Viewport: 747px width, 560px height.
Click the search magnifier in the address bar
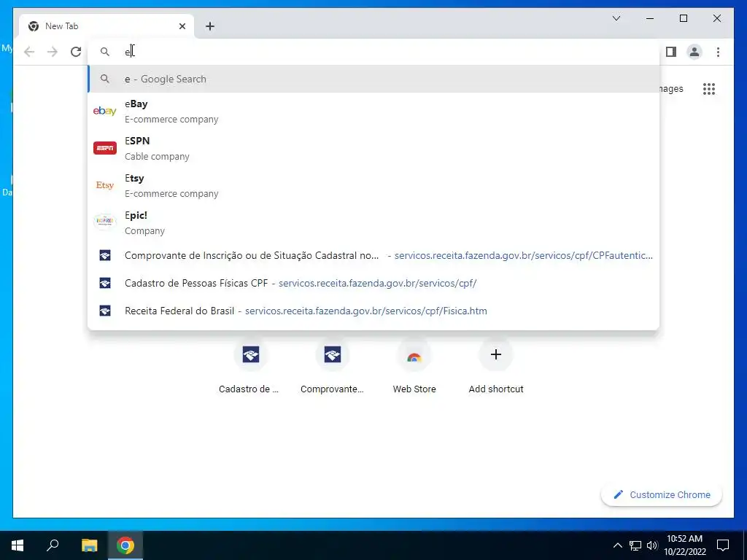click(105, 52)
